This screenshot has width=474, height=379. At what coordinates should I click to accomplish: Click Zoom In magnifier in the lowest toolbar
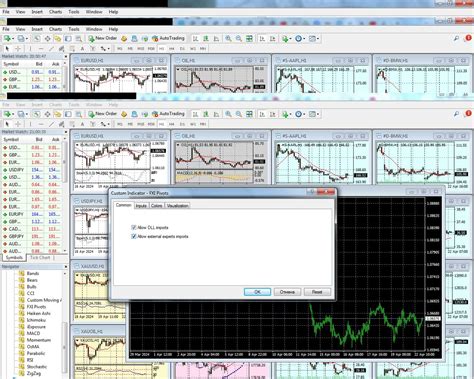228,114
